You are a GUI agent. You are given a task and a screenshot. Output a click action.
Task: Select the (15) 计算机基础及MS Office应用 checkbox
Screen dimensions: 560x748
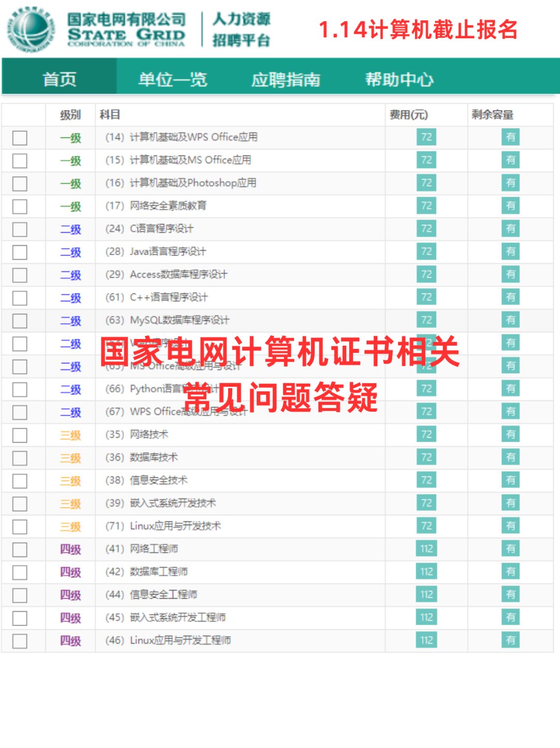coord(20,161)
